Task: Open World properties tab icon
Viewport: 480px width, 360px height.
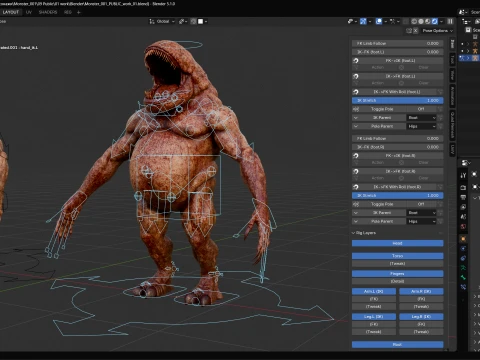Action: pos(463,226)
